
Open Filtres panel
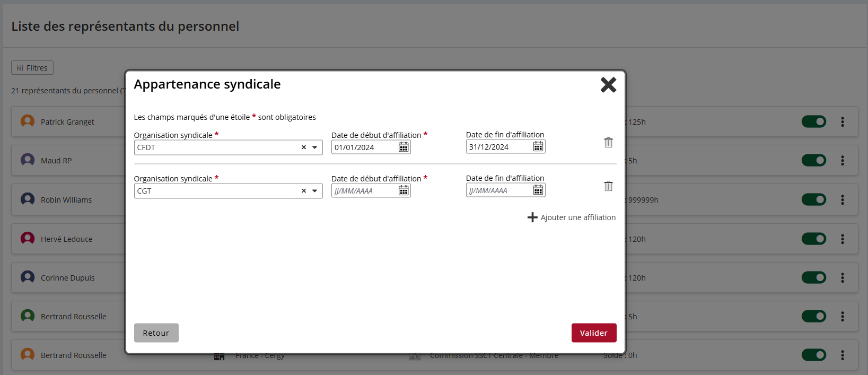(32, 68)
